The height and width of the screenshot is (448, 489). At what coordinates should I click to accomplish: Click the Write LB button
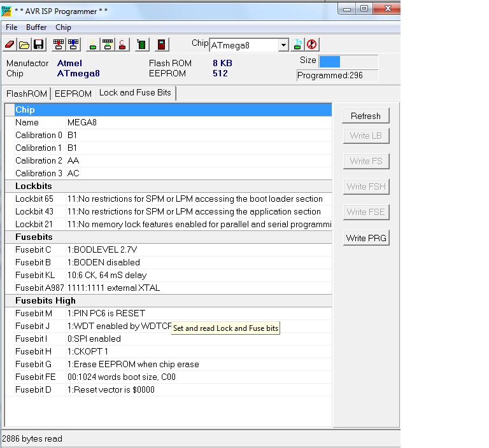pyautogui.click(x=366, y=136)
